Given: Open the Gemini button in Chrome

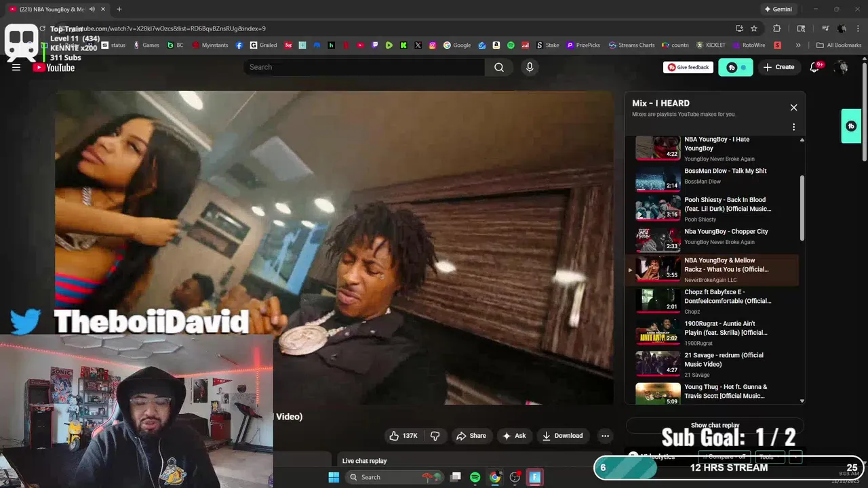Looking at the screenshot, I should pos(778,9).
